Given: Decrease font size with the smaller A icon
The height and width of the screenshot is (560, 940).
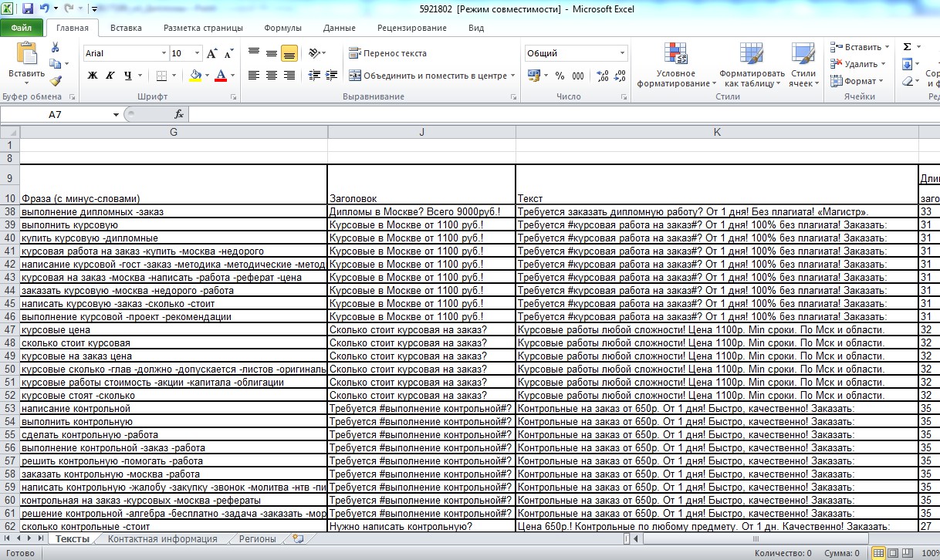Looking at the screenshot, I should [x=229, y=53].
